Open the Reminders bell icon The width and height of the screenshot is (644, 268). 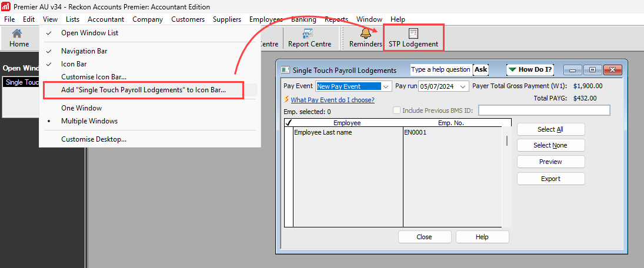click(x=366, y=38)
